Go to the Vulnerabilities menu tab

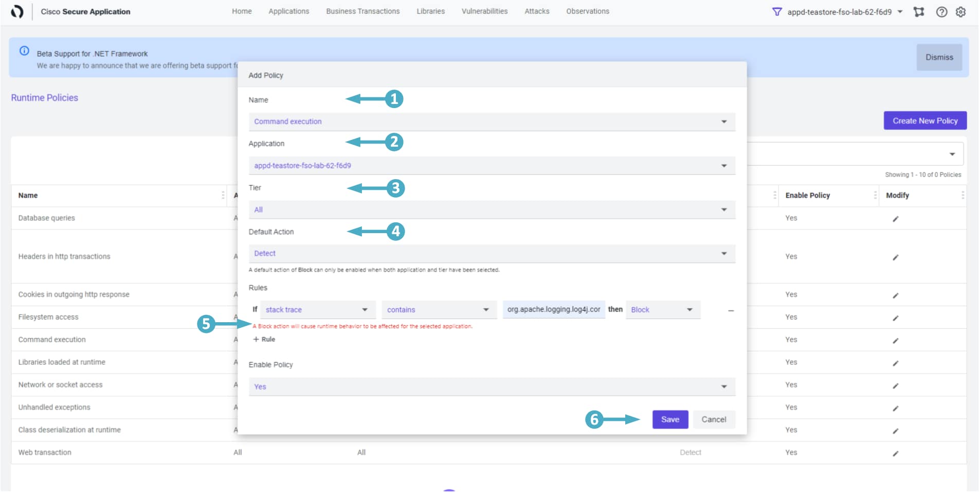pyautogui.click(x=484, y=11)
